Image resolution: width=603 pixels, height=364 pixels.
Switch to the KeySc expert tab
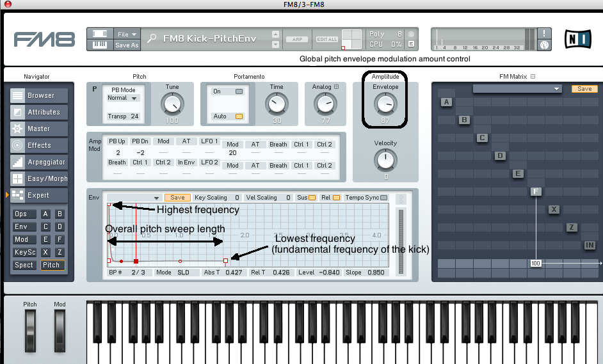coord(24,252)
